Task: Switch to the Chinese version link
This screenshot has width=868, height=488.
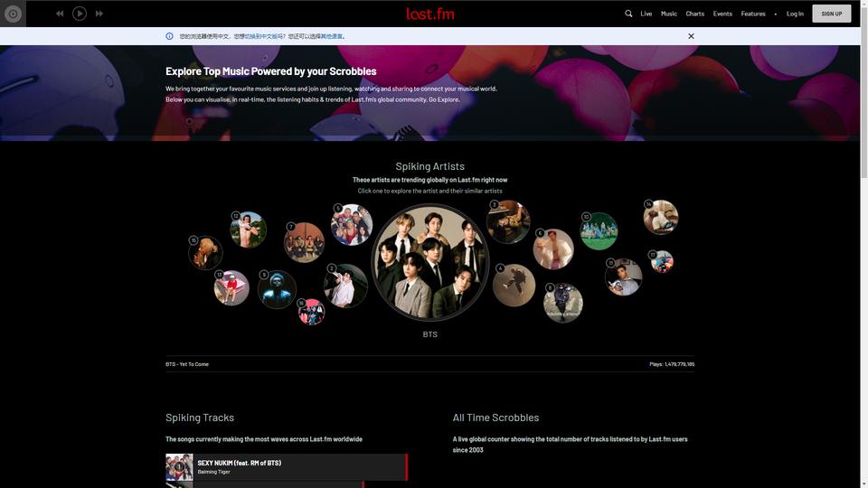Action: click(266, 36)
